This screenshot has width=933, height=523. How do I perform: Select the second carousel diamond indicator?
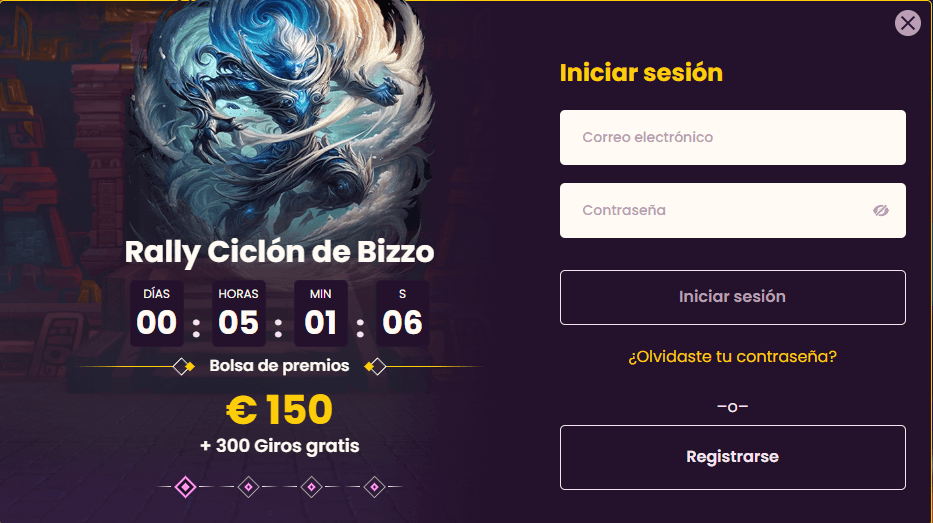pos(249,487)
